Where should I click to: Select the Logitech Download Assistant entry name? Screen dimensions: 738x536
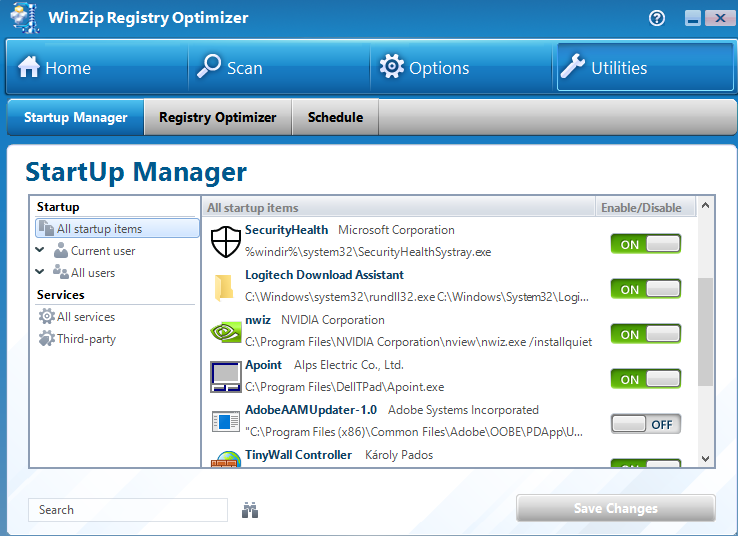(x=324, y=275)
